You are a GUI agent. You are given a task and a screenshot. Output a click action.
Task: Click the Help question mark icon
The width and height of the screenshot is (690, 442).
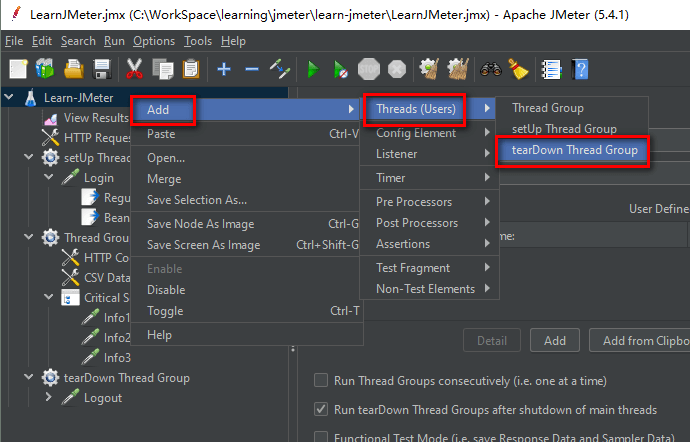pos(580,69)
